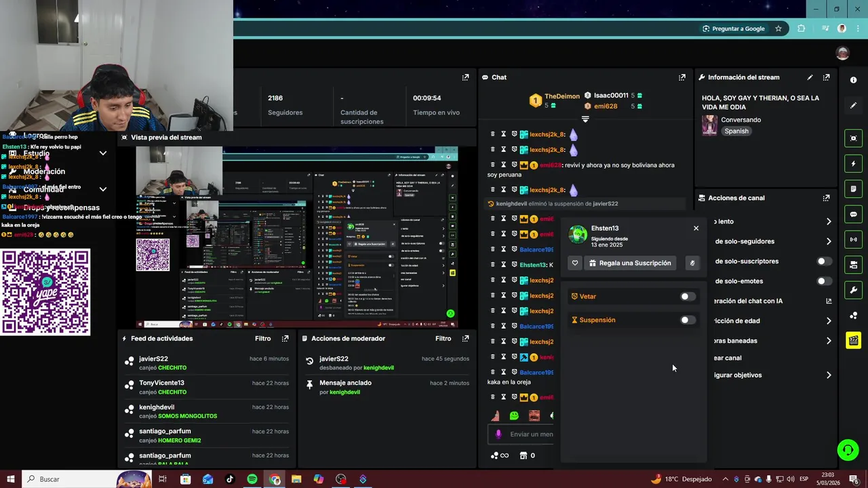Viewport: 868px width, 488px height.
Task: Pop out the Acciones de moderador panel
Action: 465,338
